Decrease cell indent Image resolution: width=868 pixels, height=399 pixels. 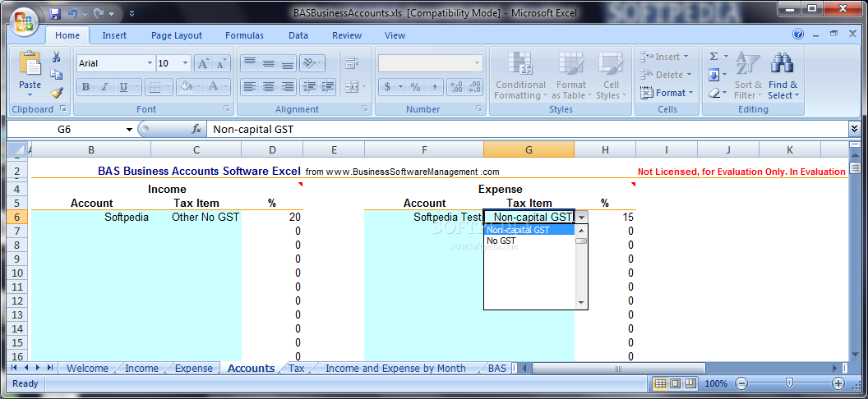pos(309,87)
